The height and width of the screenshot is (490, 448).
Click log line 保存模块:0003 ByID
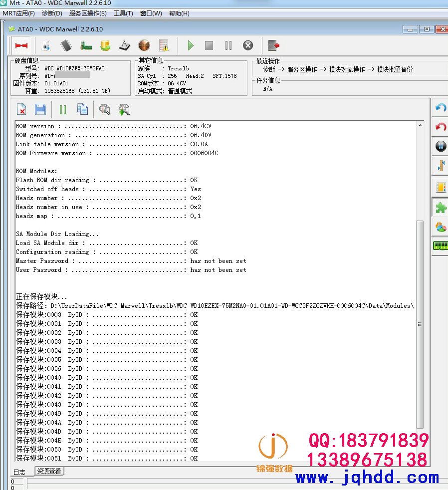107,315
